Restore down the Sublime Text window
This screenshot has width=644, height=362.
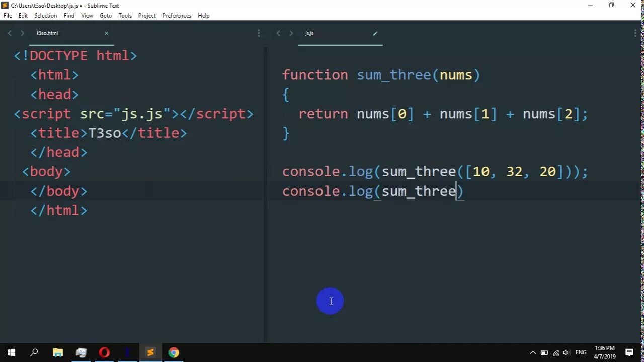click(x=611, y=5)
